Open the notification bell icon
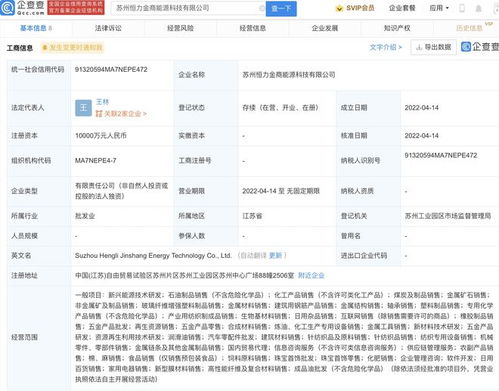 point(479,9)
